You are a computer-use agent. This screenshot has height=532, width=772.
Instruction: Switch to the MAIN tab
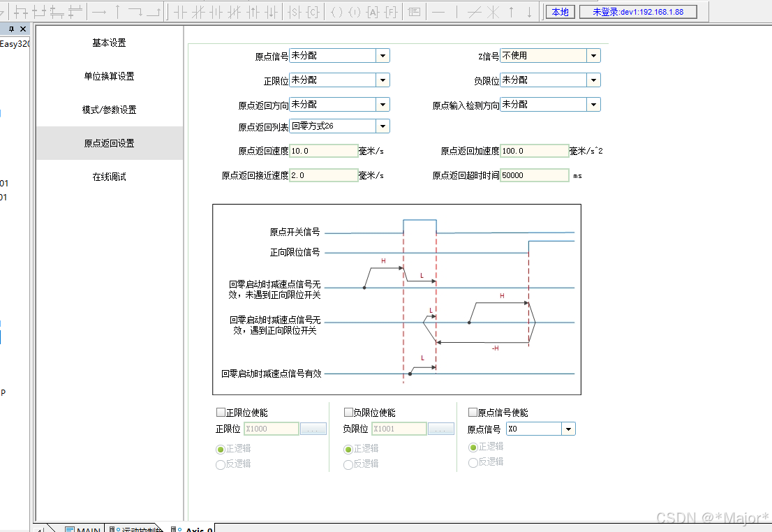[x=84, y=529]
